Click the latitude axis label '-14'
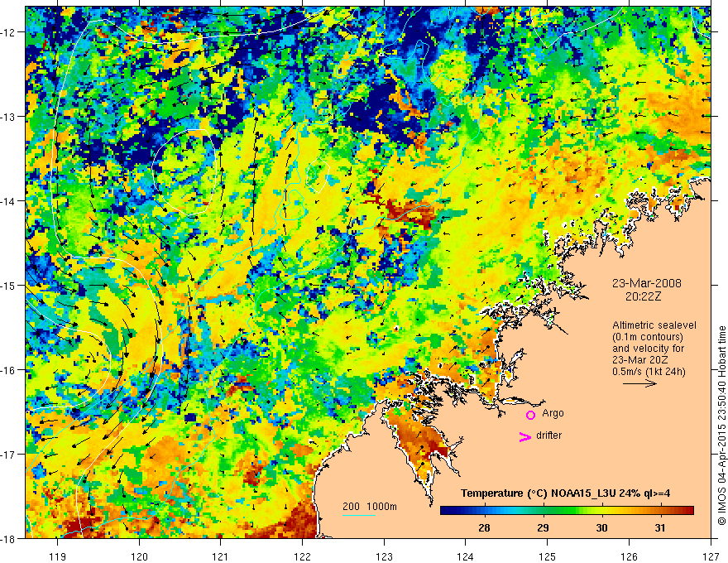The image size is (728, 563). point(7,201)
